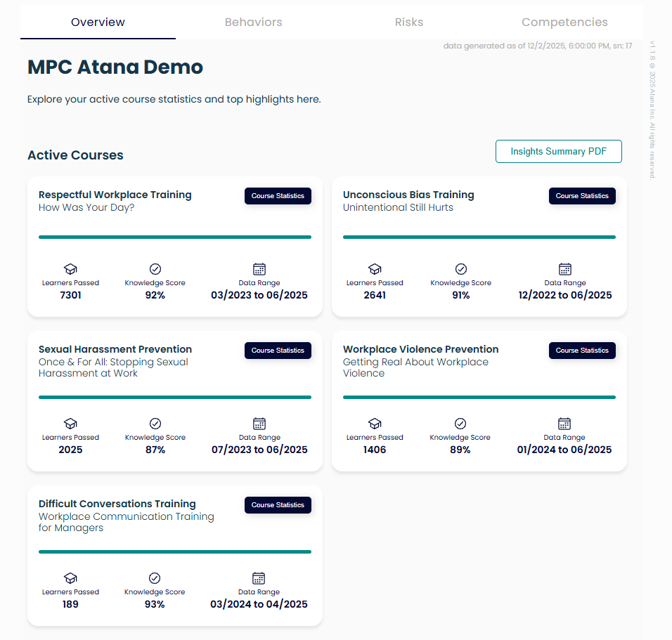Click the Difficult Conversations Training course title

(117, 504)
